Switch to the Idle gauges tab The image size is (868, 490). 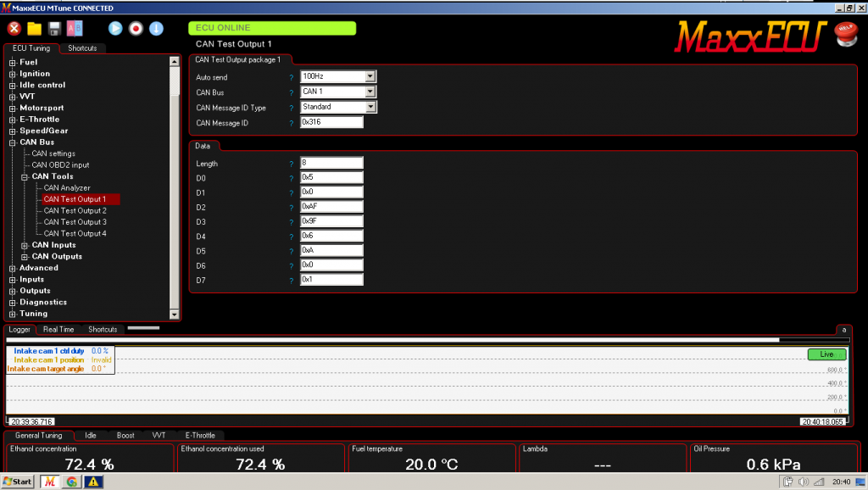coord(90,435)
